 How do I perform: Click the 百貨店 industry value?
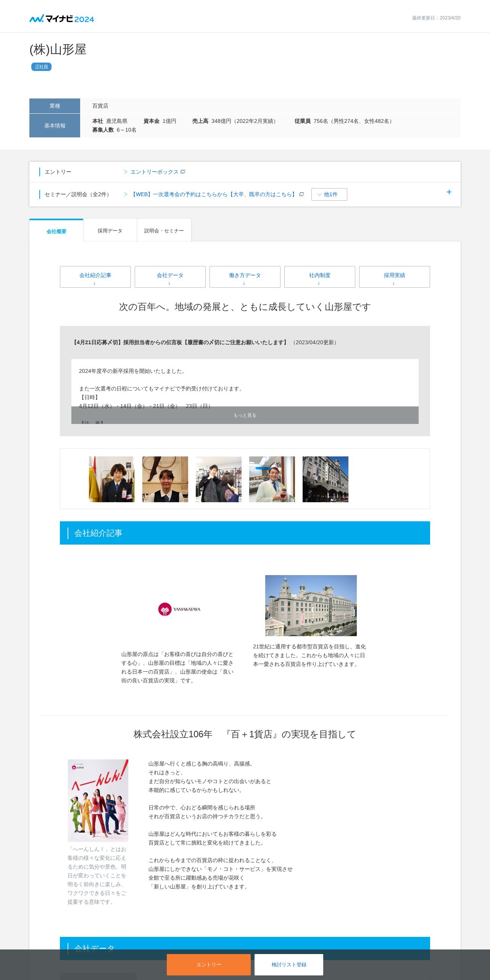(x=100, y=106)
